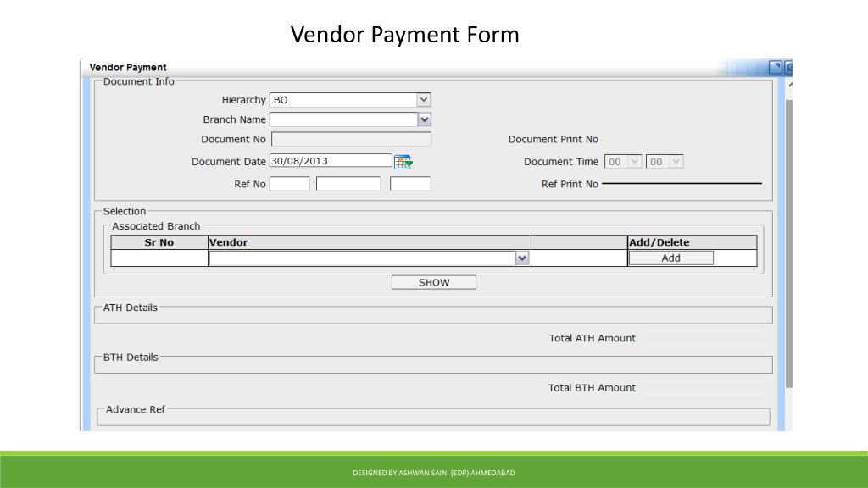The width and height of the screenshot is (868, 488).
Task: Expand the Branch Name dropdown
Action: (x=424, y=119)
